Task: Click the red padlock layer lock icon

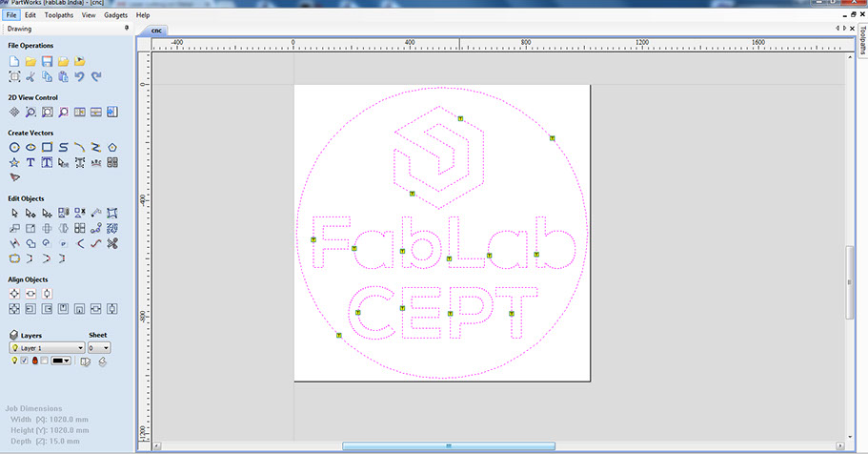Action: coord(35,361)
